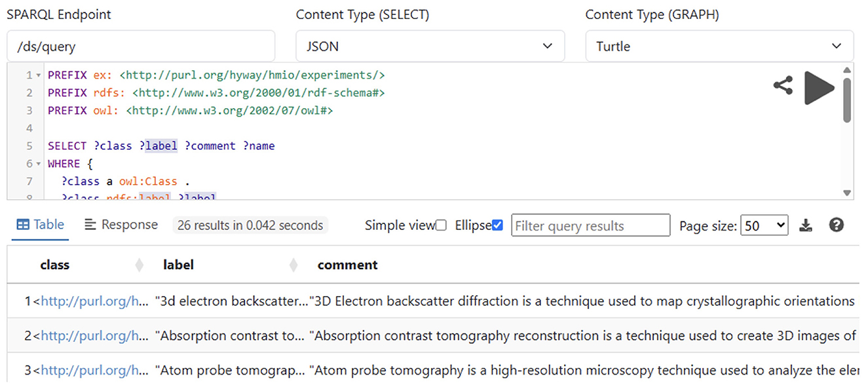868x387 pixels.
Task: Open the class link in row 1
Action: click(x=94, y=301)
